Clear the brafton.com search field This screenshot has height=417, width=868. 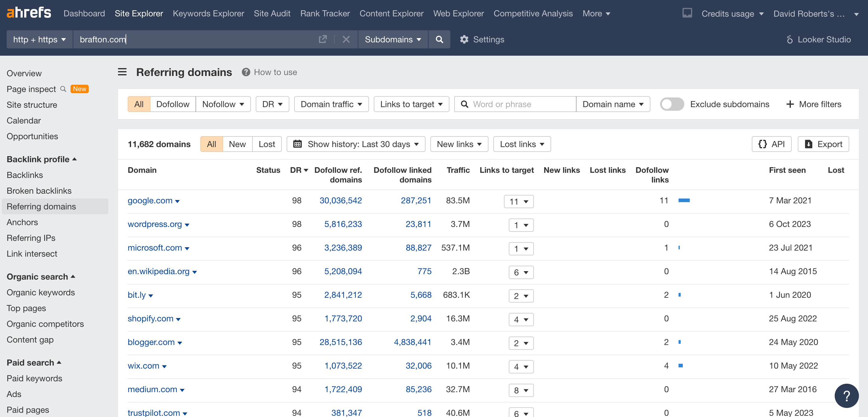[346, 39]
